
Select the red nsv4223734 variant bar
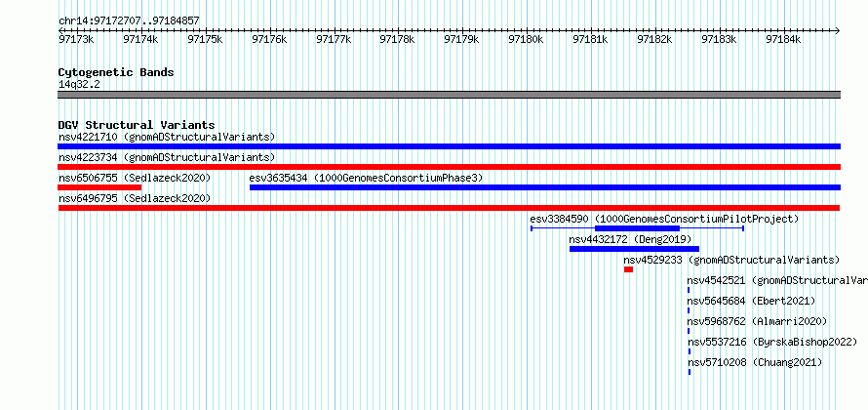(x=449, y=167)
